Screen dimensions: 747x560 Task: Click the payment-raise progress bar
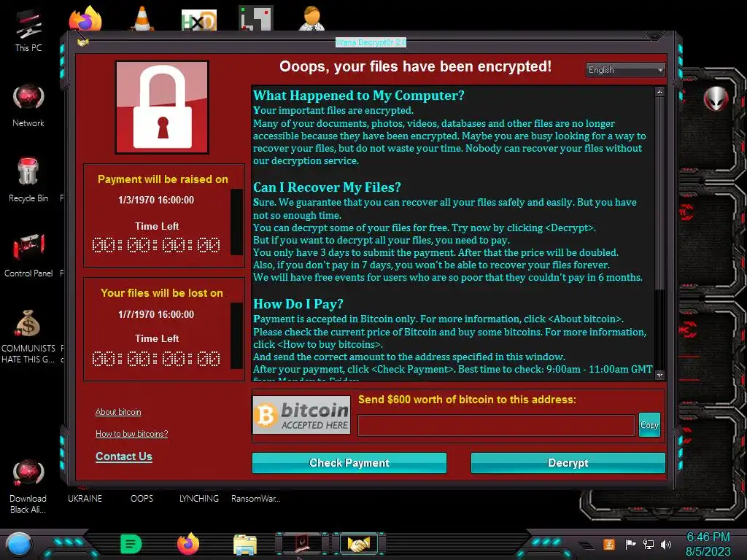(236, 222)
